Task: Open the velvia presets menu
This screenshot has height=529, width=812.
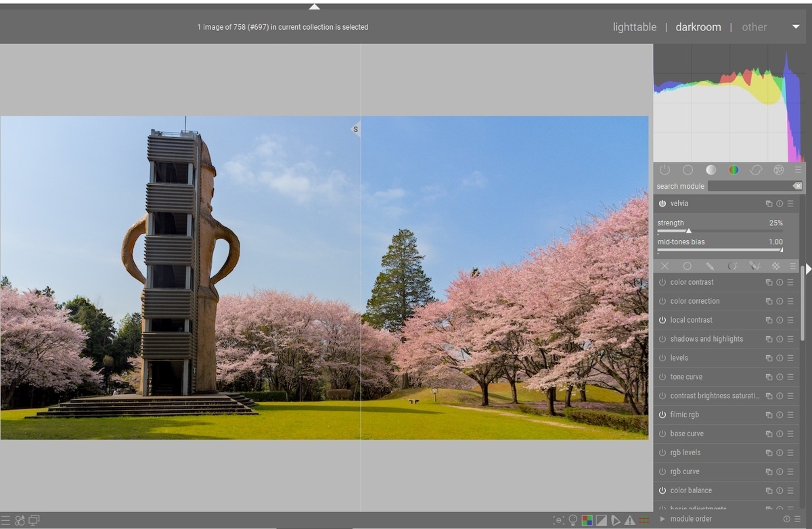Action: point(790,203)
